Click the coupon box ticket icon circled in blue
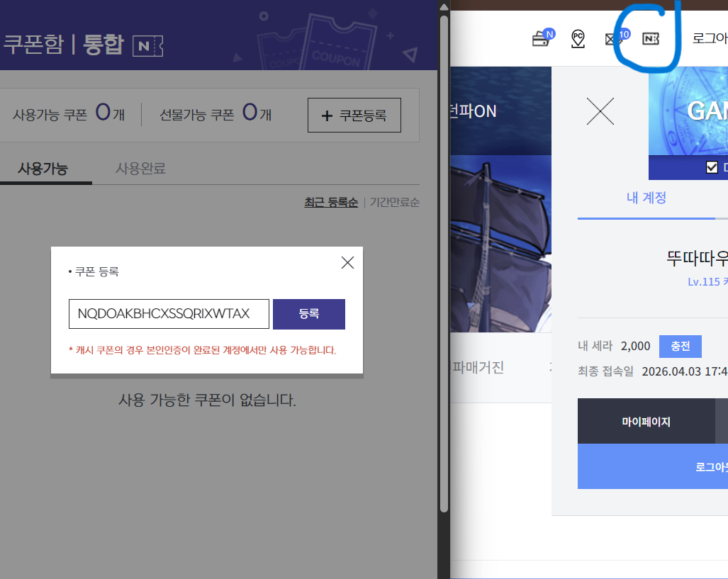 click(650, 39)
